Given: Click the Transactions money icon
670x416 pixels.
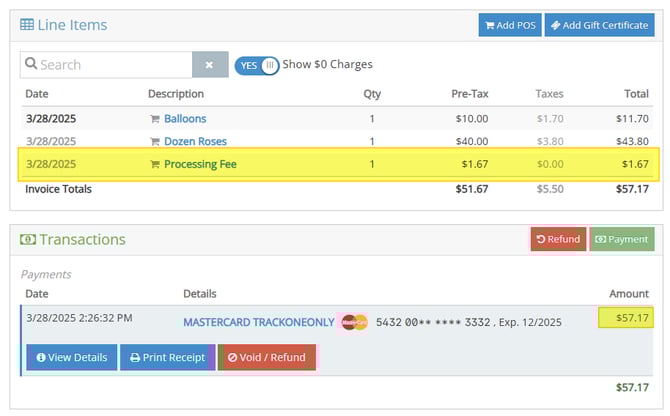Looking at the screenshot, I should pyautogui.click(x=28, y=239).
